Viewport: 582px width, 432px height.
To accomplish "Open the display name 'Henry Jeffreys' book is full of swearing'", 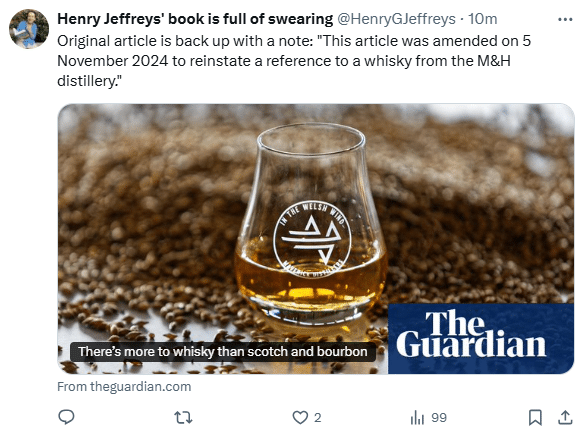I will point(195,19).
